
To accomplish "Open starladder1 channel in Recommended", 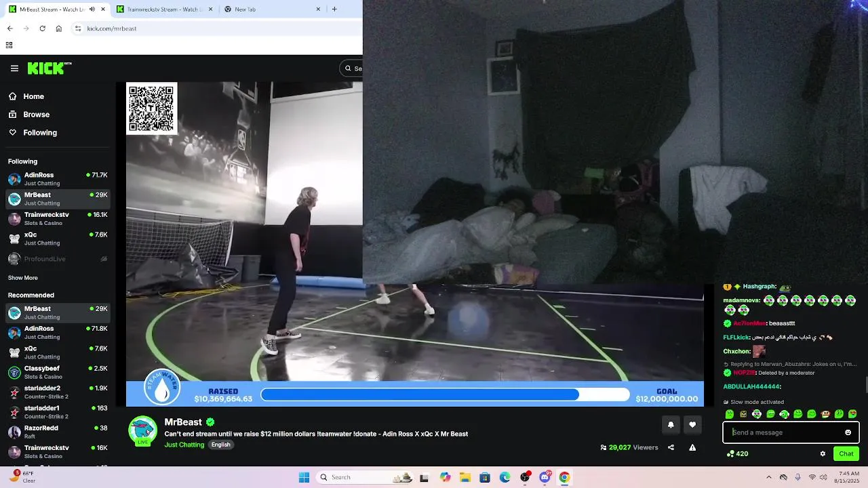I will (58, 412).
